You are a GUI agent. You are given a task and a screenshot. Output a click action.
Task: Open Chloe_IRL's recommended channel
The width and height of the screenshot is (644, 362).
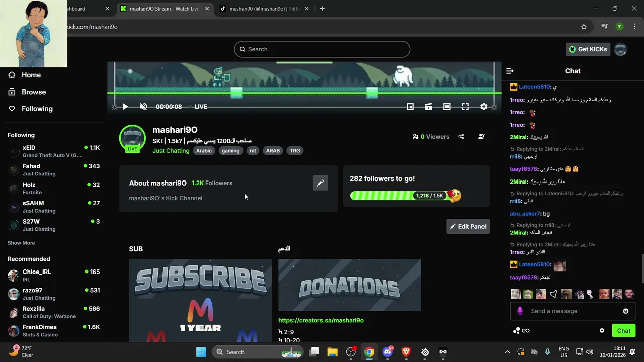point(53,276)
